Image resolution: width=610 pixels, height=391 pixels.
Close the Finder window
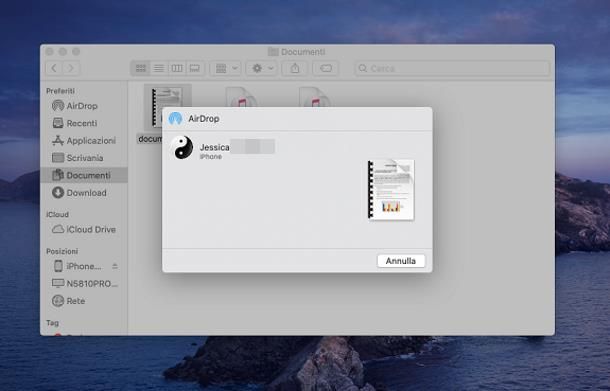tap(49, 52)
